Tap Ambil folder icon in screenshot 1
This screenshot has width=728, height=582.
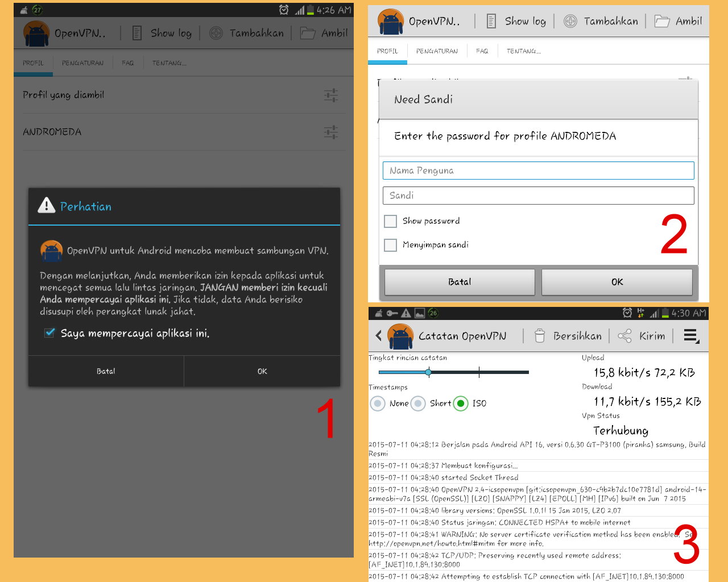click(308, 33)
